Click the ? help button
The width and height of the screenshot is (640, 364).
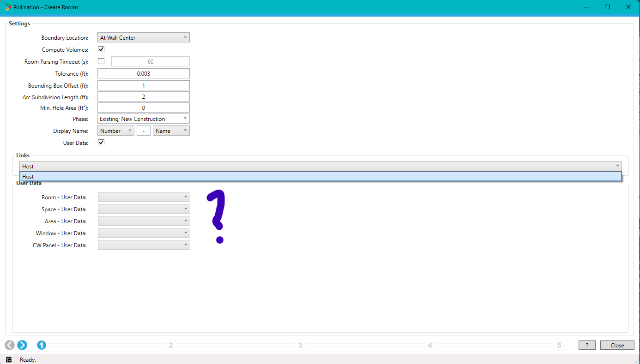click(587, 346)
